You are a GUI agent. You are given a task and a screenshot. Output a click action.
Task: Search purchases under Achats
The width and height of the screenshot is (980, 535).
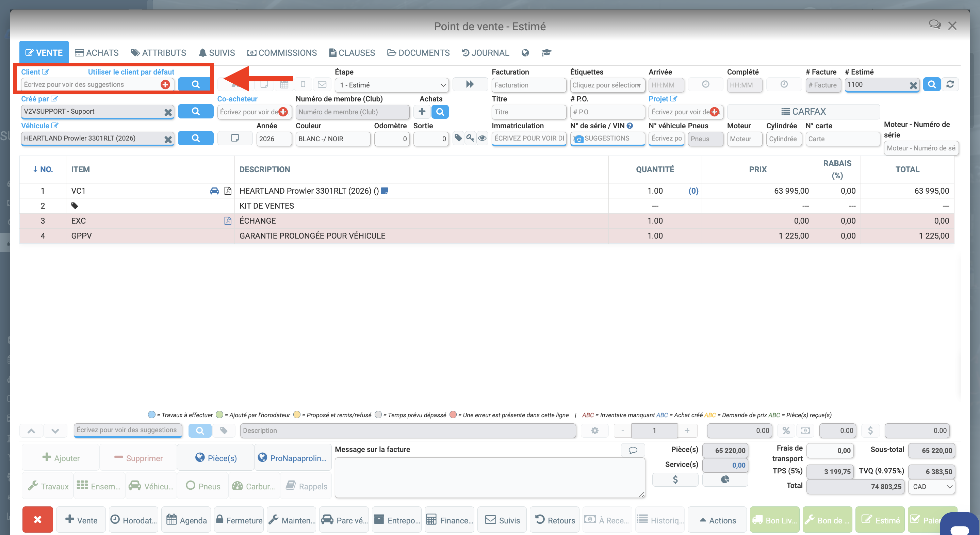point(440,112)
